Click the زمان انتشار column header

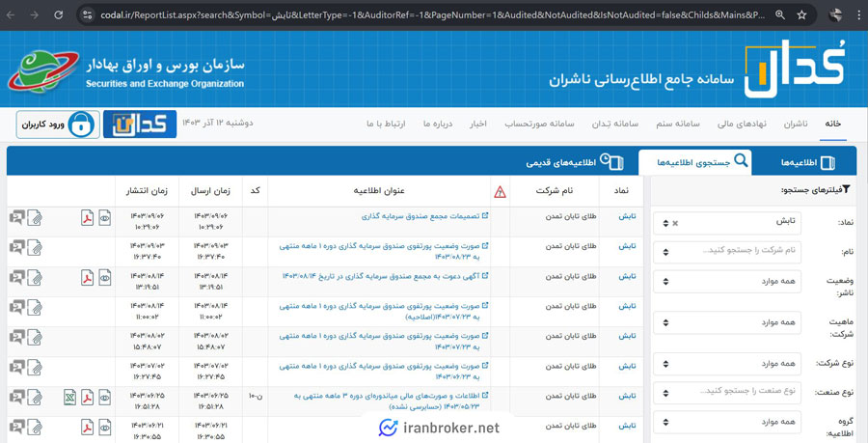147,191
